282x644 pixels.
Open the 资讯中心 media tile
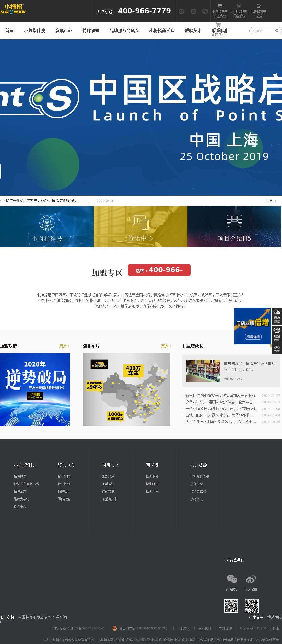[140, 227]
